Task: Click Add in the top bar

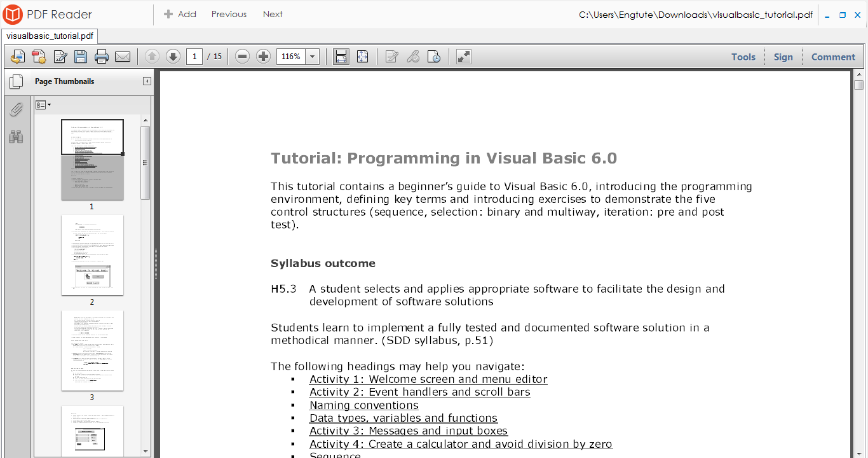Action: [x=180, y=14]
